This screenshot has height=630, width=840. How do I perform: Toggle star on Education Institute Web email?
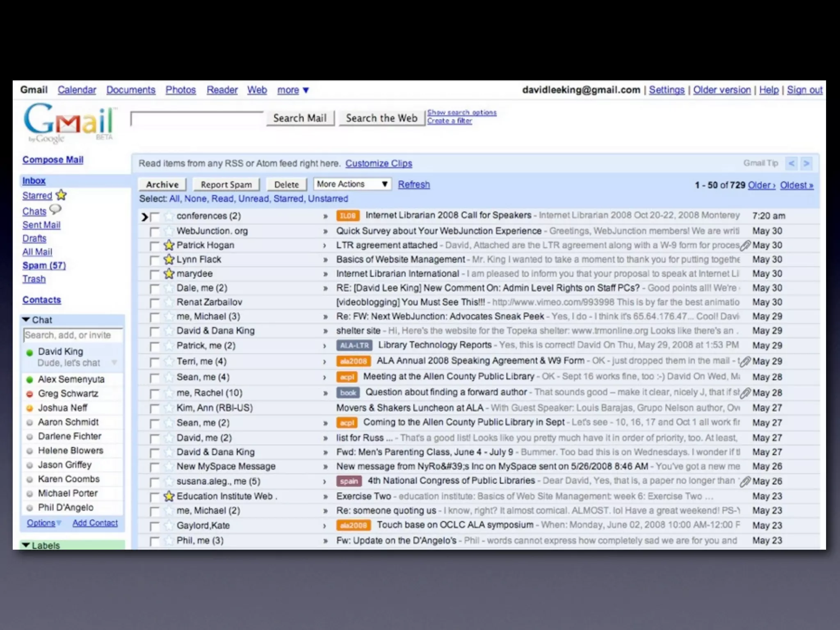point(169,496)
